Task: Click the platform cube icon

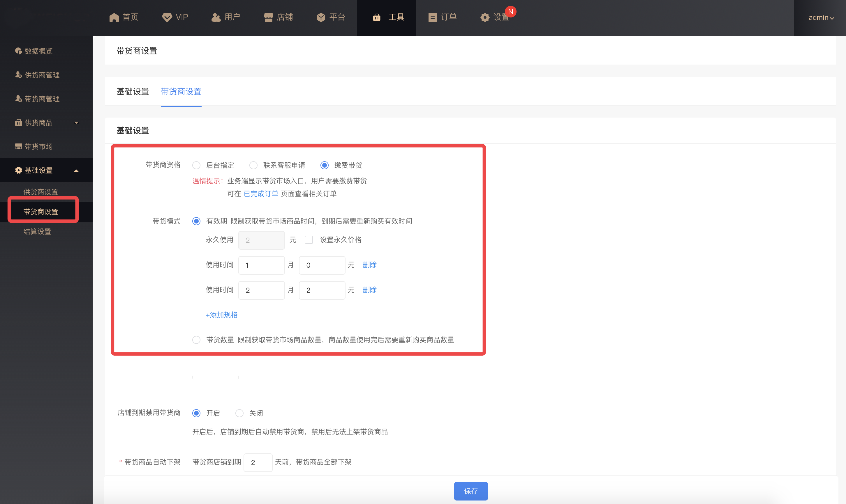Action: click(321, 17)
